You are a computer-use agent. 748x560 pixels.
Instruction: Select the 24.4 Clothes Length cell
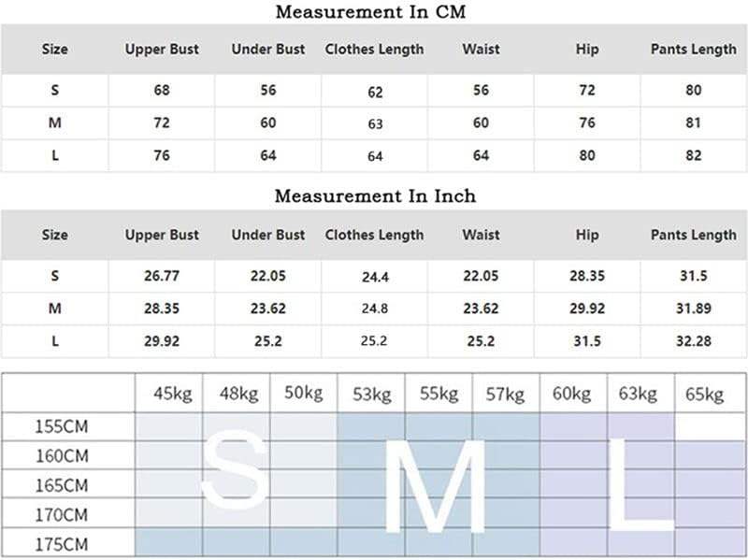click(374, 277)
